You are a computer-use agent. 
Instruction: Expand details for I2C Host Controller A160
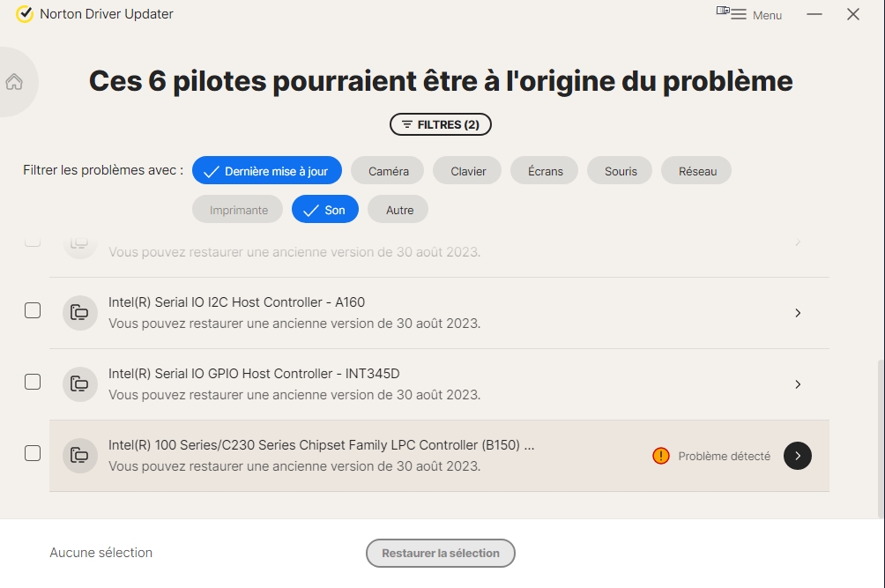[798, 313]
